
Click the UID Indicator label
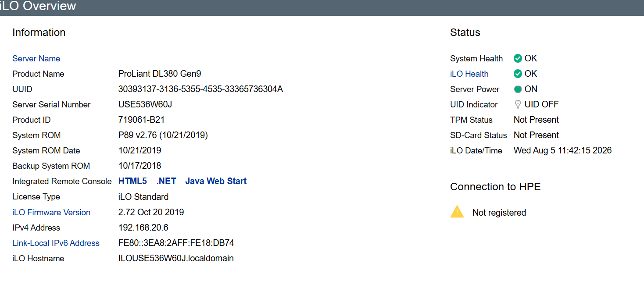coord(474,104)
